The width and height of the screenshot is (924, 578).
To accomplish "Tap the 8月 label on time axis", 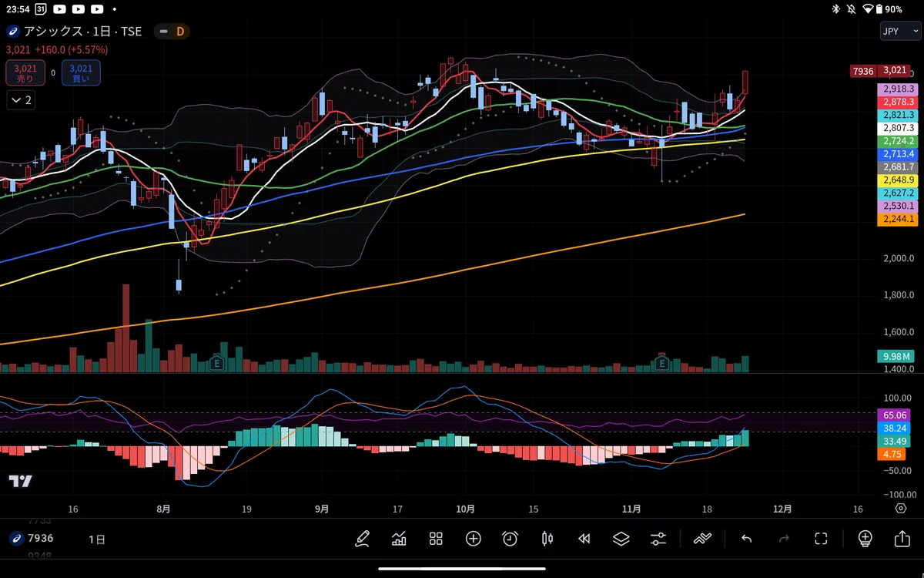I will (162, 509).
